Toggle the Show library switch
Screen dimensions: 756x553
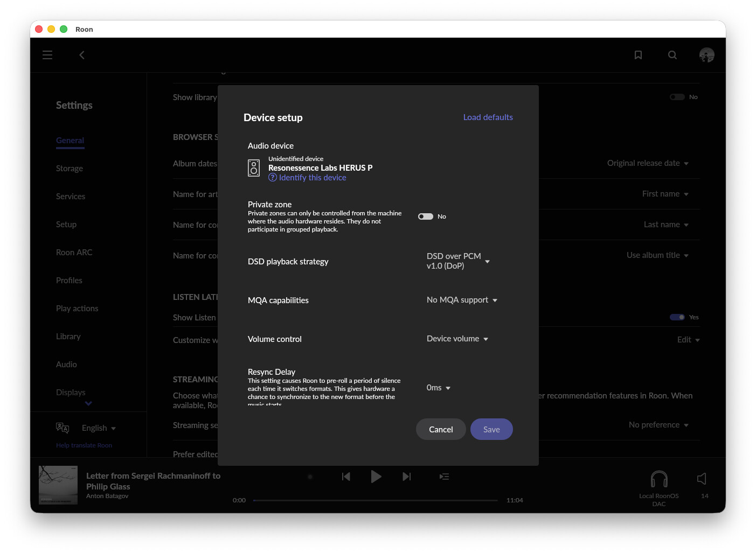click(677, 97)
